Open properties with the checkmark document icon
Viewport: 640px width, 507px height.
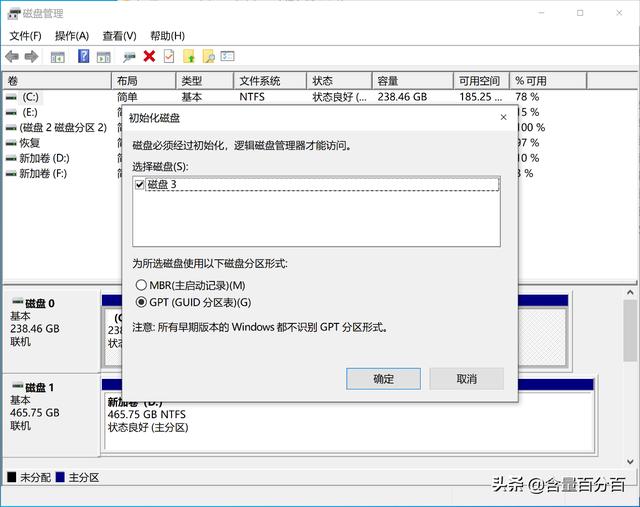click(x=169, y=56)
